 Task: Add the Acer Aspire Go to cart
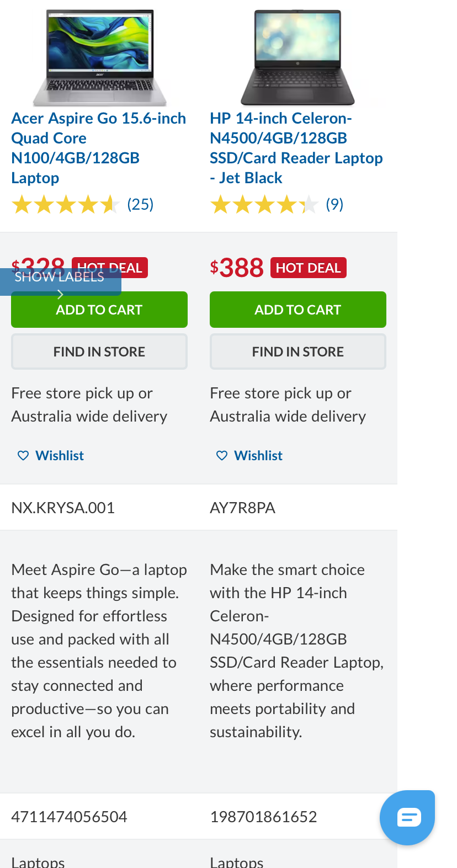pyautogui.click(x=99, y=310)
